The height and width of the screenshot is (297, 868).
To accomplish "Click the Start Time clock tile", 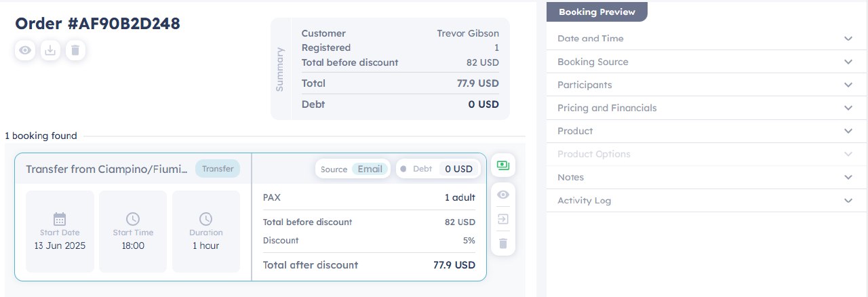I will [133, 231].
